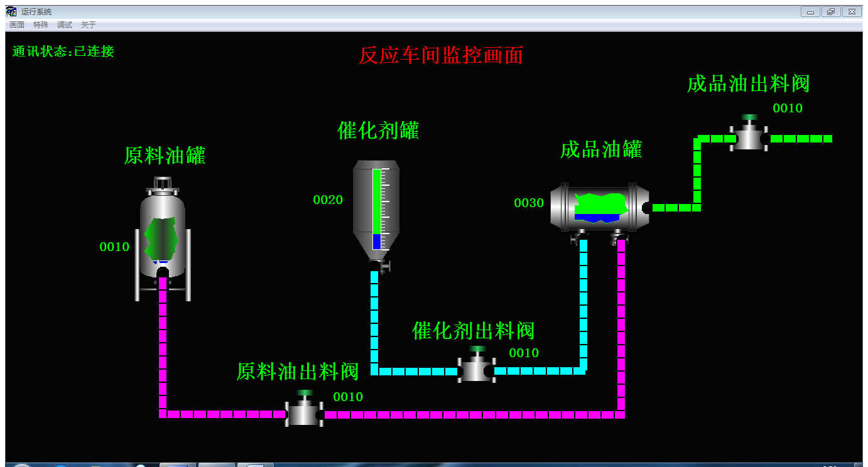Screen dimensions: 868x467
Task: Open the 调试 menu
Action: (x=65, y=25)
